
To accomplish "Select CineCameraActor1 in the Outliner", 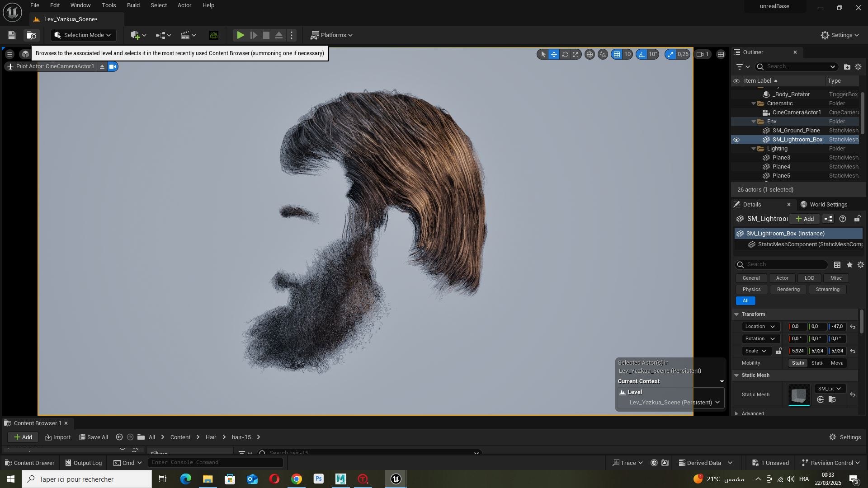I will tap(796, 113).
